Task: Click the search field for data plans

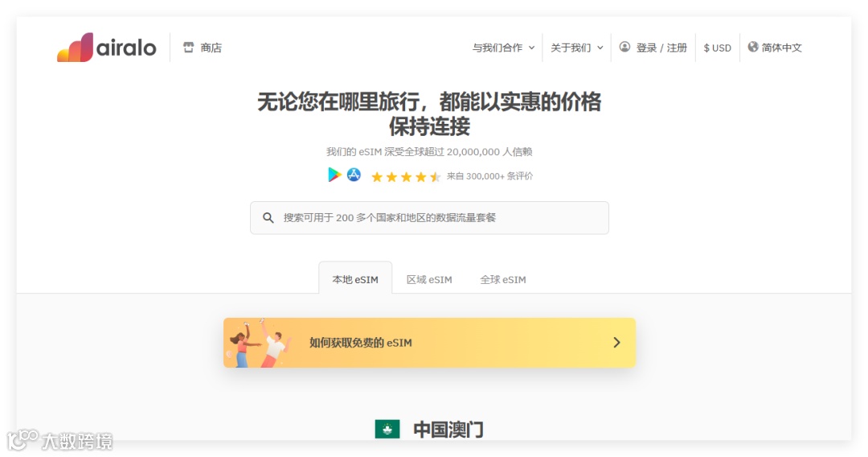Action: tap(429, 218)
